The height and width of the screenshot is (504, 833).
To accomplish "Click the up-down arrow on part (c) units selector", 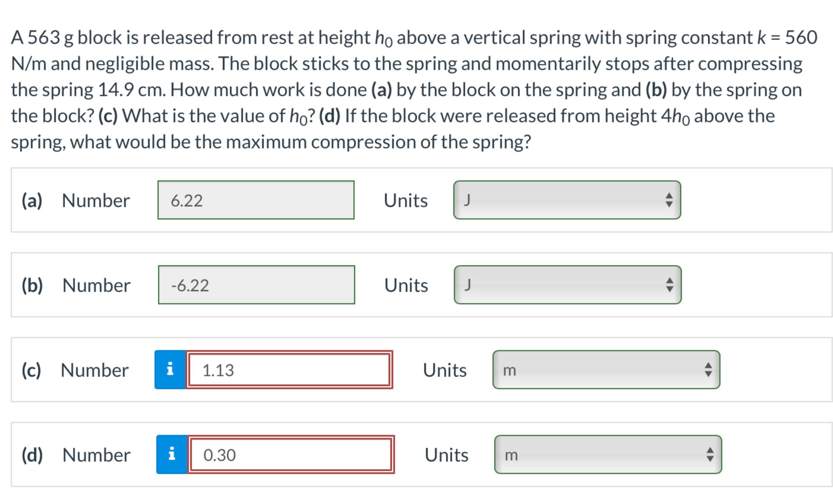I will click(x=708, y=370).
